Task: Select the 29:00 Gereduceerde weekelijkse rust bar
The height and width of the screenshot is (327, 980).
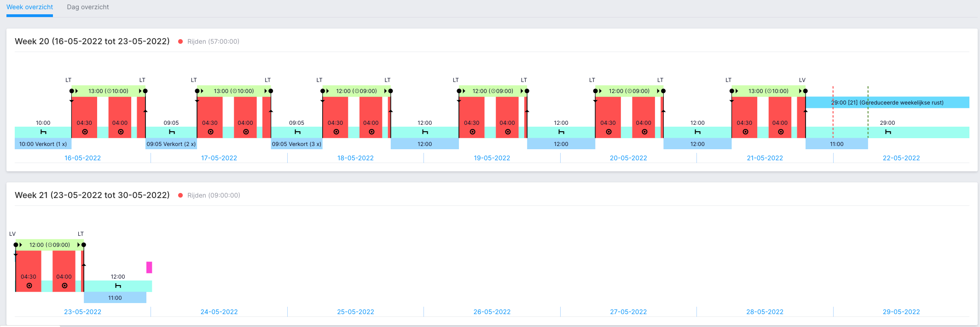Action: click(887, 102)
